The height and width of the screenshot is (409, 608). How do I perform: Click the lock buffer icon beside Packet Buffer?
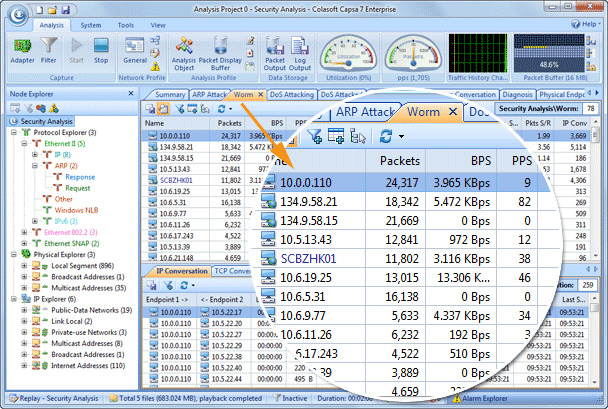pyautogui.click(x=591, y=67)
